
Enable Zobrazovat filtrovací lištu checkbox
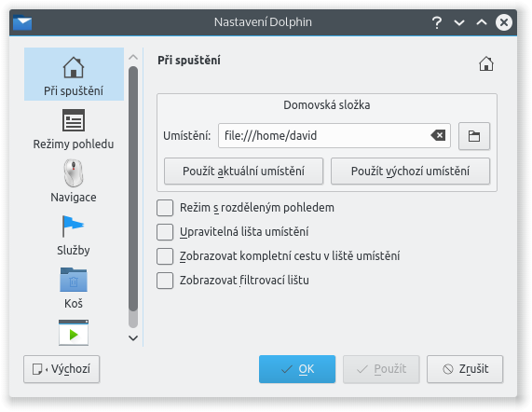[x=165, y=281]
